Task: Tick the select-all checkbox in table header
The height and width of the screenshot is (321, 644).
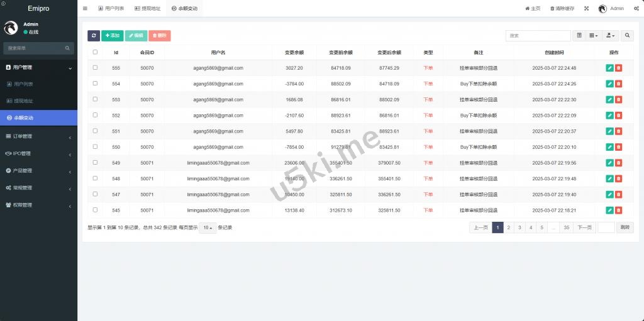Action: pos(95,52)
